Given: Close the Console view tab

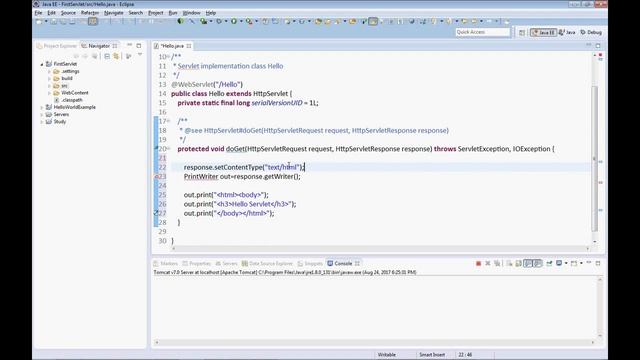Looking at the screenshot, I should click(357, 264).
